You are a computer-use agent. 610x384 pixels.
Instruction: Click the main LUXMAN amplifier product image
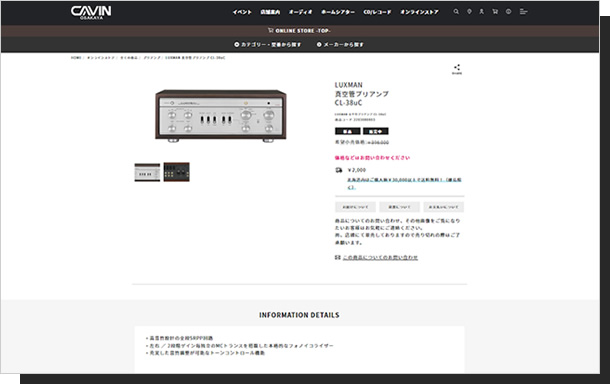[221, 116]
